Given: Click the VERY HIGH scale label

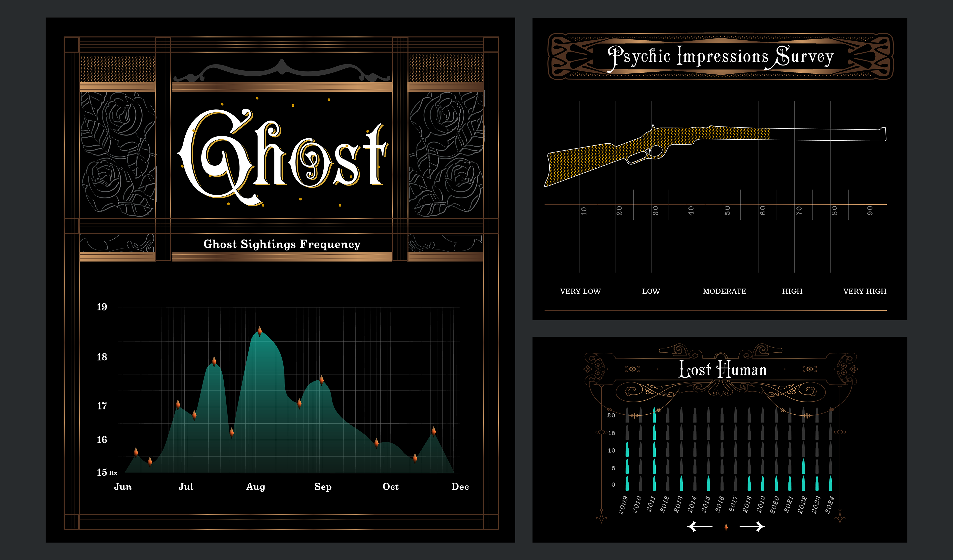Looking at the screenshot, I should pos(864,291).
